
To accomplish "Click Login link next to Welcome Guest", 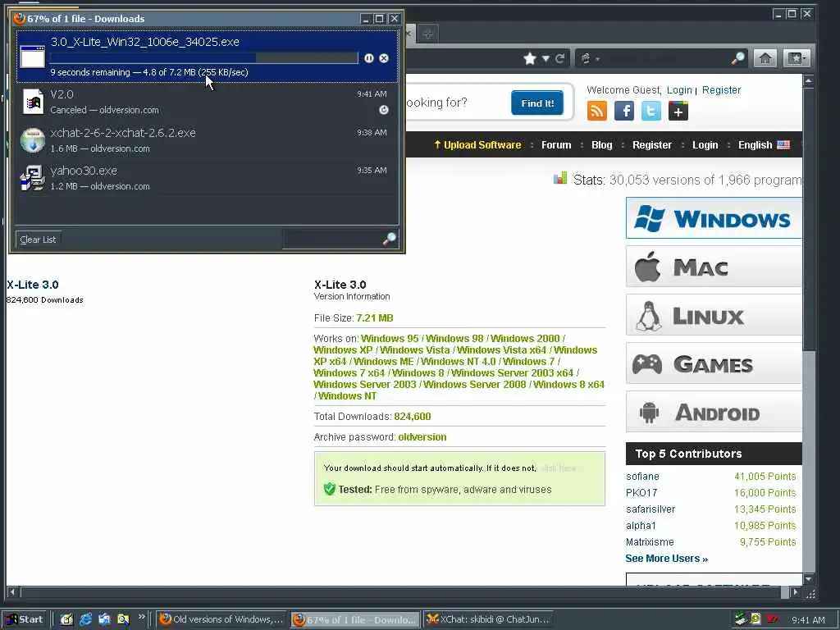I will pos(679,90).
